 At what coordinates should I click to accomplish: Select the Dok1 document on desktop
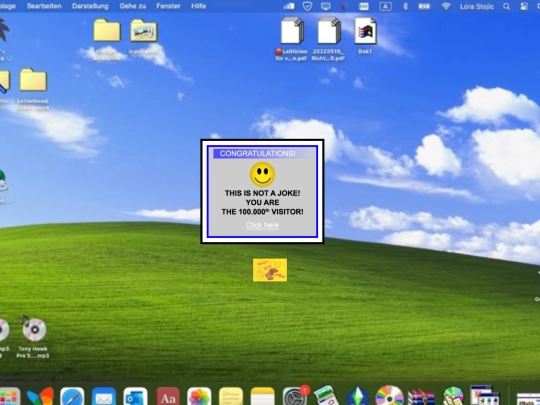coord(365,35)
